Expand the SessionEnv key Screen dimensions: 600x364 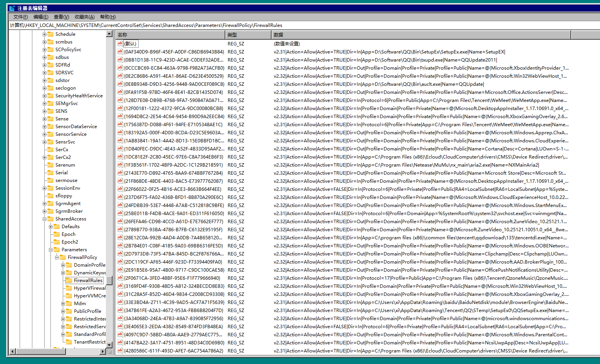(45, 188)
